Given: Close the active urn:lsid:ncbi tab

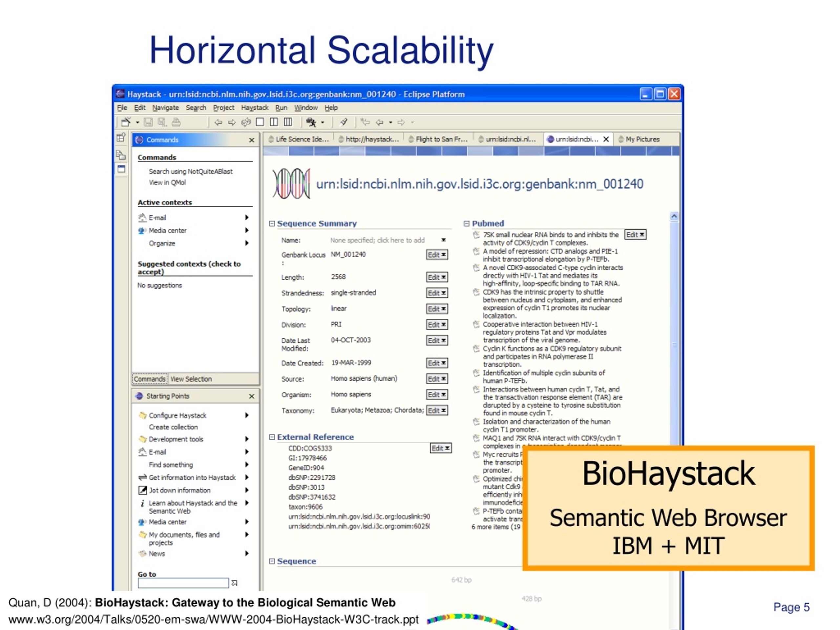Looking at the screenshot, I should pyautogui.click(x=606, y=139).
